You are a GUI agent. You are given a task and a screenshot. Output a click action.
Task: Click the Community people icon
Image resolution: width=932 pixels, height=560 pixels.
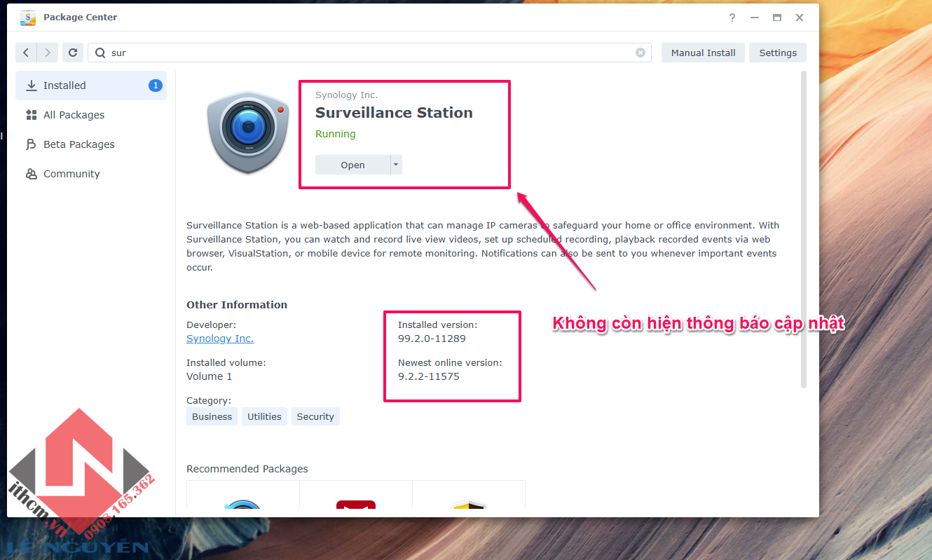pos(32,174)
